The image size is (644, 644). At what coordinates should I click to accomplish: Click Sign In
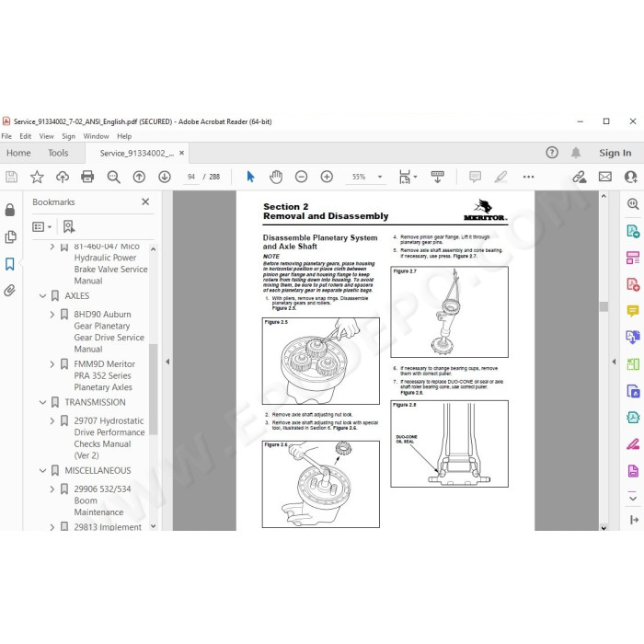coord(615,153)
